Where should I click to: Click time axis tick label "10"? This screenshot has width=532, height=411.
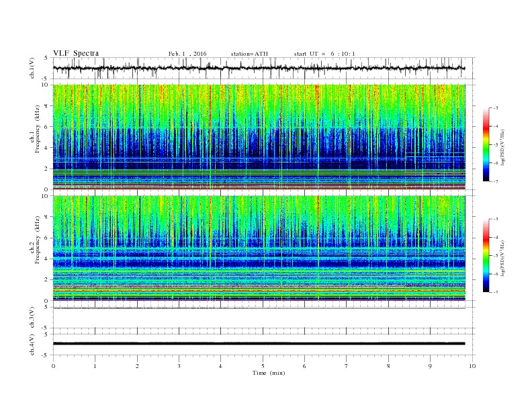click(472, 366)
